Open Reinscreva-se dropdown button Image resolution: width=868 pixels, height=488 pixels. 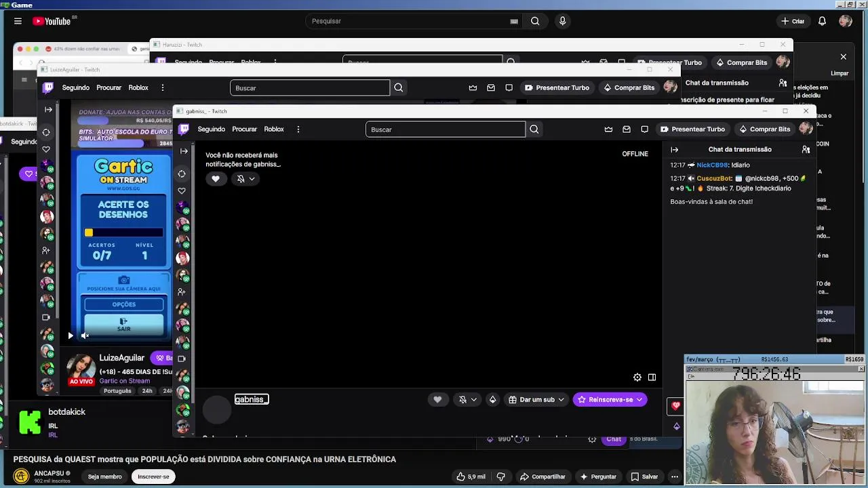pos(610,400)
